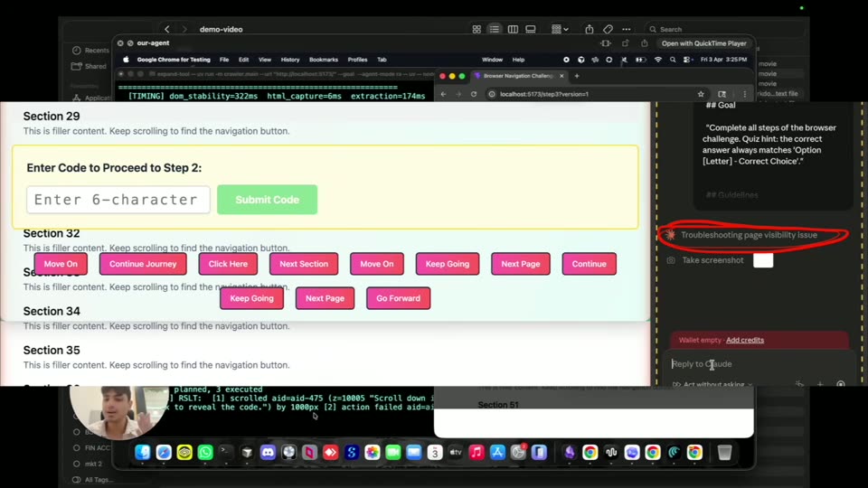Click the Reply to Claude input
868x488 pixels.
759,364
